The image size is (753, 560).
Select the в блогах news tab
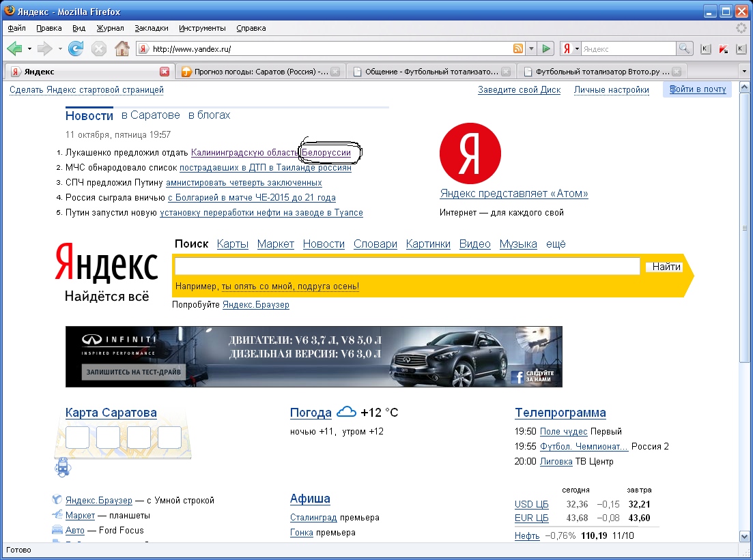(x=209, y=115)
